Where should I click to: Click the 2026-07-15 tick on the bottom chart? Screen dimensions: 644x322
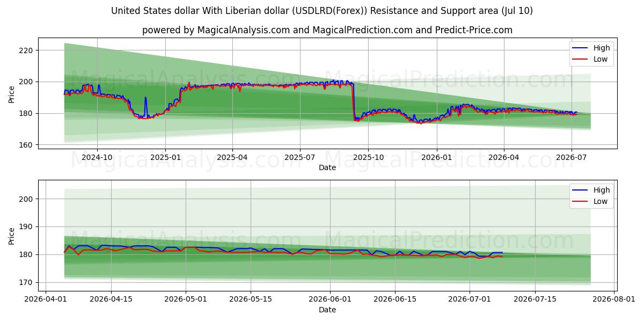[535, 299]
